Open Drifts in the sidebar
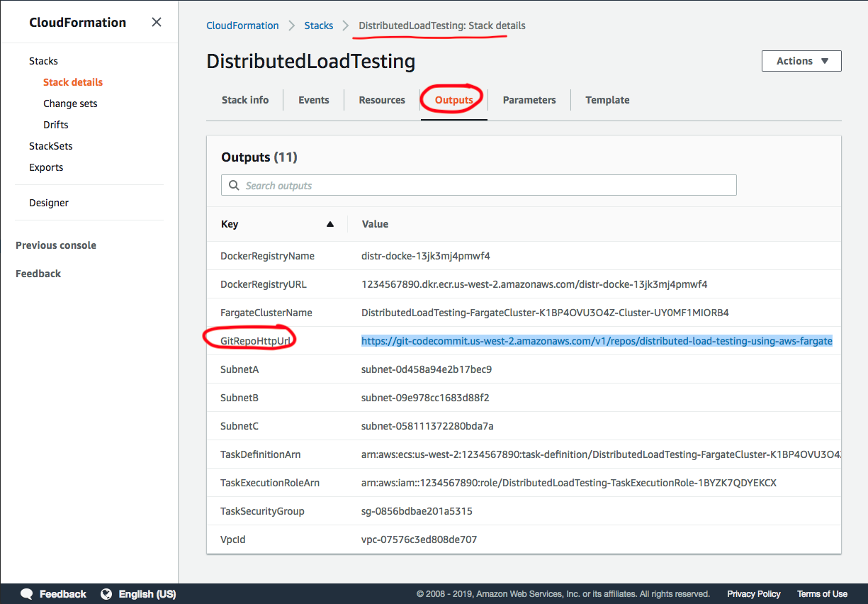868x604 pixels. point(56,125)
